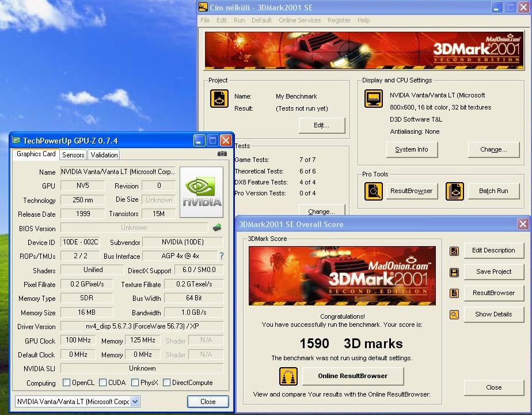532x415 pixels.
Task: Open the GPU selection dropdown in GPU-Z
Action: tap(135, 402)
